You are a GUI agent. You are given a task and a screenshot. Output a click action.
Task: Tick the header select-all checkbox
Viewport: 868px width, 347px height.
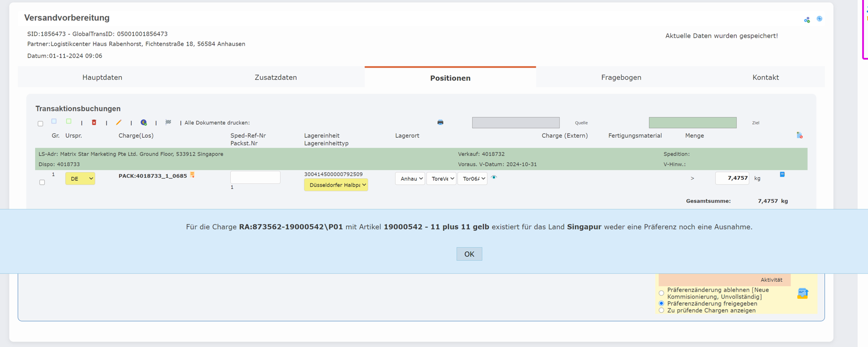pos(40,124)
